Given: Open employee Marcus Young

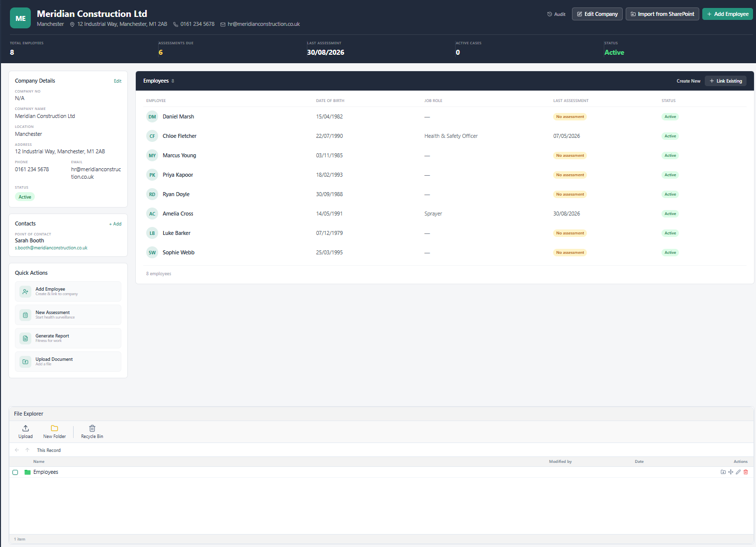Looking at the screenshot, I should coord(179,155).
